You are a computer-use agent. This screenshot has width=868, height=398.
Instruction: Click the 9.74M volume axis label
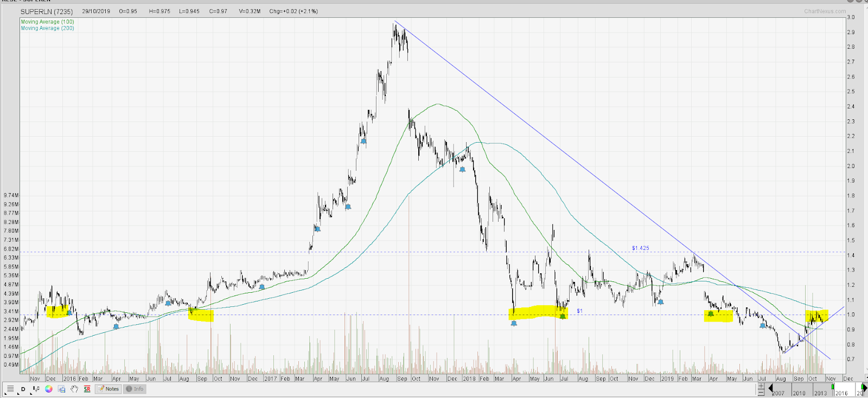[11, 195]
